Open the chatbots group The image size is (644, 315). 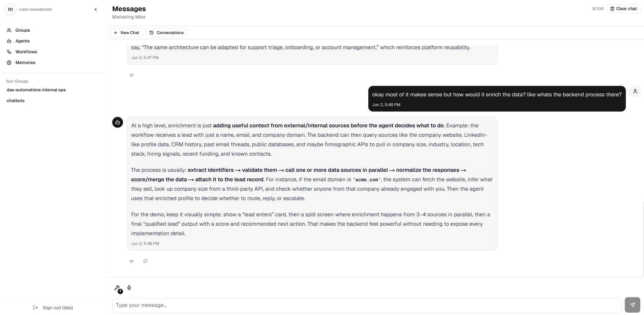pos(16,101)
